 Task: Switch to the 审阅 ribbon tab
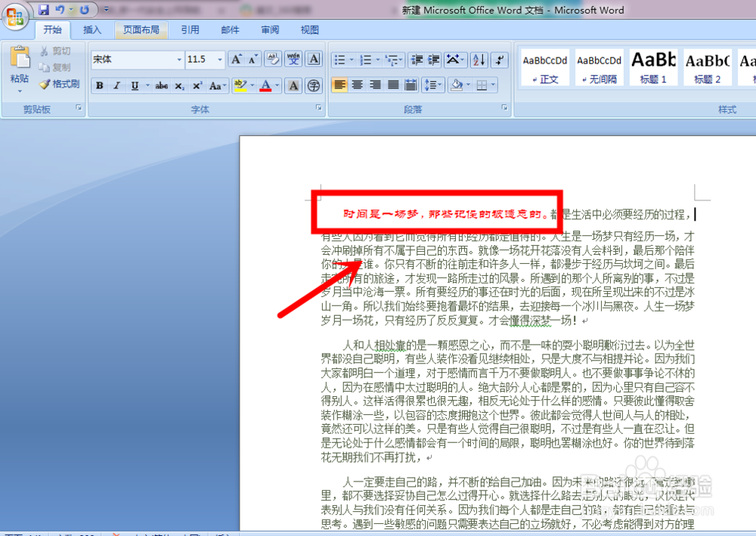coord(269,29)
